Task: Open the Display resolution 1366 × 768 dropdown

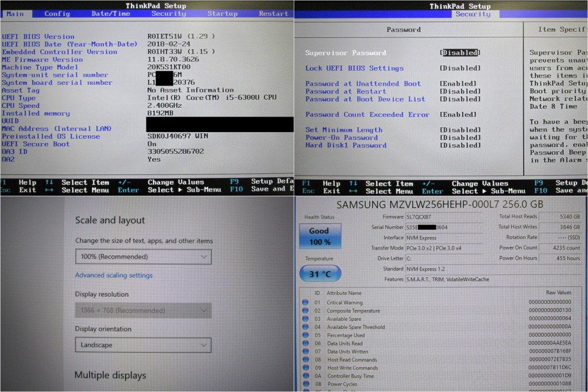Action: point(143,311)
